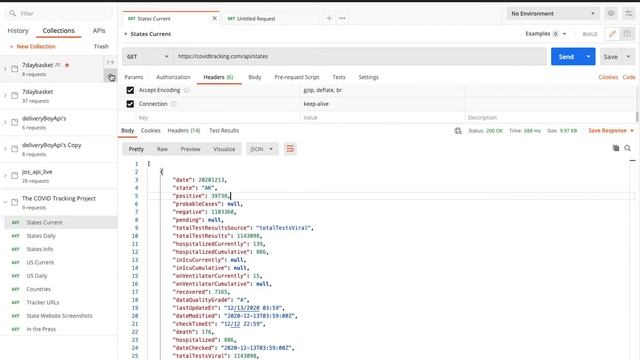Open the Trash link
640x360 pixels.
101,47
